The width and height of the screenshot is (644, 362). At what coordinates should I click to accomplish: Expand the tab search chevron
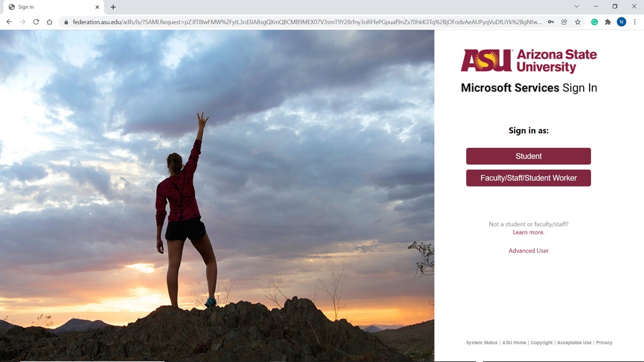click(577, 7)
